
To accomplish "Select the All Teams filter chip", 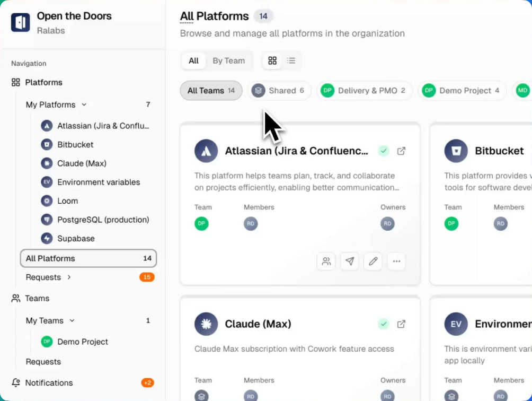I will 211,91.
